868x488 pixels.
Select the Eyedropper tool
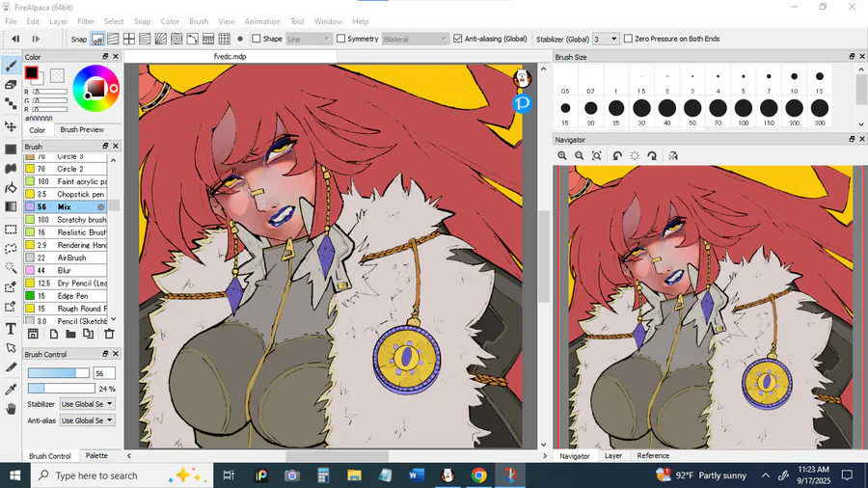click(x=11, y=390)
